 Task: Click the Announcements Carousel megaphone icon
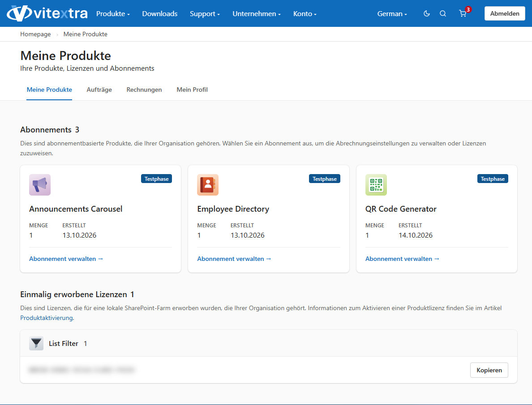pos(40,185)
